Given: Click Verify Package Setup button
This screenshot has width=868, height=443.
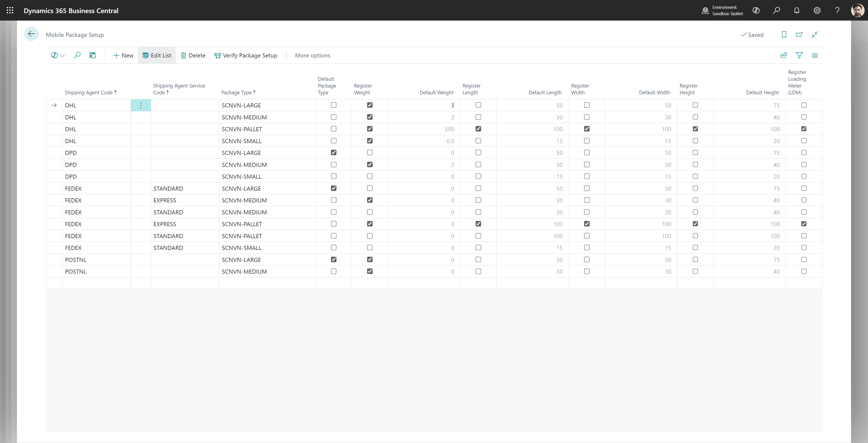Looking at the screenshot, I should coord(246,55).
